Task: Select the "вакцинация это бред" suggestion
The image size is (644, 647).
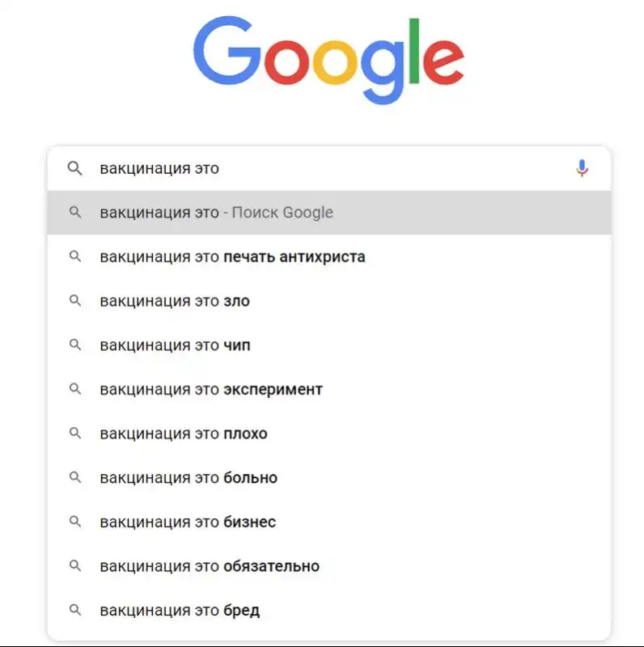Action: (x=180, y=611)
